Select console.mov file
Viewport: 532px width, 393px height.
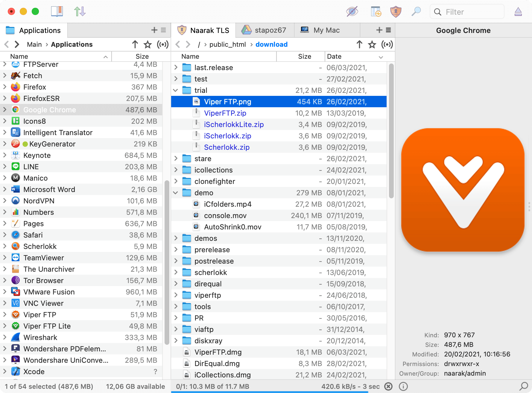point(279,215)
